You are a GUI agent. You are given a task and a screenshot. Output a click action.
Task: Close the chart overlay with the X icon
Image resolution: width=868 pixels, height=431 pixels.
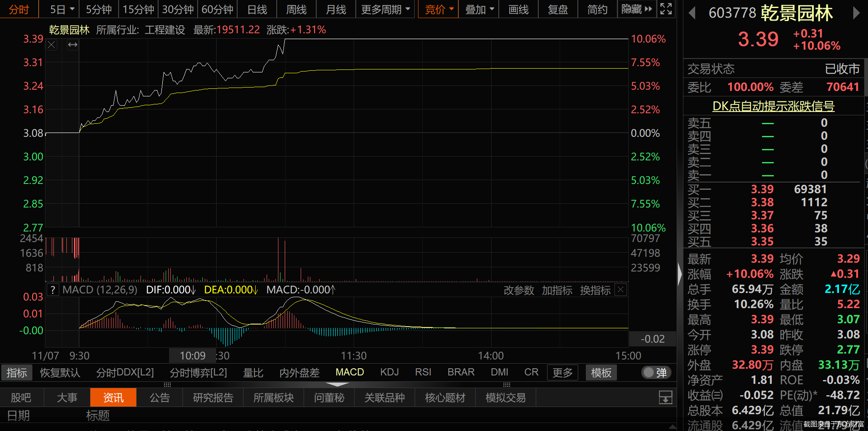tap(52, 45)
